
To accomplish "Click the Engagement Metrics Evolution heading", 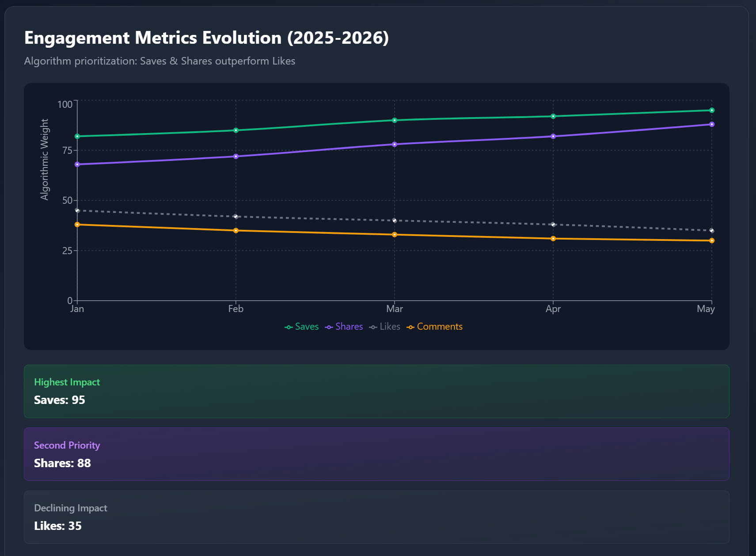I will [206, 38].
